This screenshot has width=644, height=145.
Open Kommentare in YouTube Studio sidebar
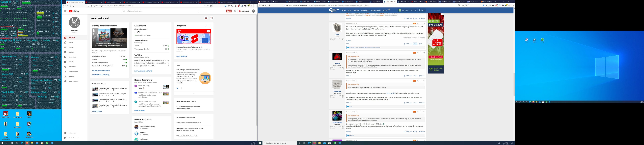tap(74, 57)
